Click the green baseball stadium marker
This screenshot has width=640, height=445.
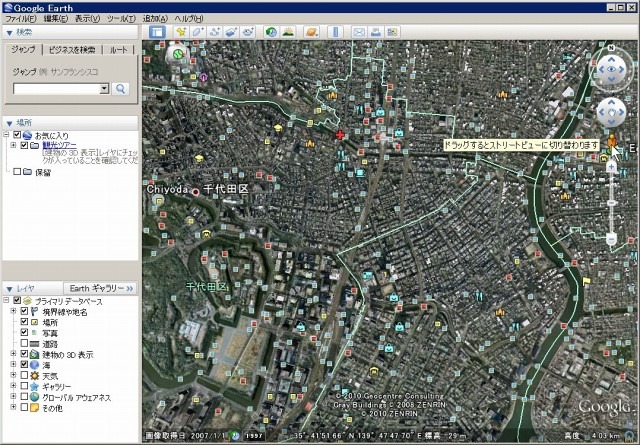[177, 53]
